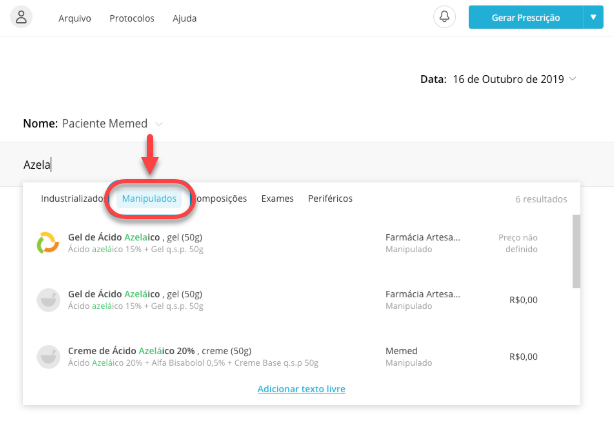The height and width of the screenshot is (421, 614).
Task: Switch to the Composições tab
Action: (220, 199)
